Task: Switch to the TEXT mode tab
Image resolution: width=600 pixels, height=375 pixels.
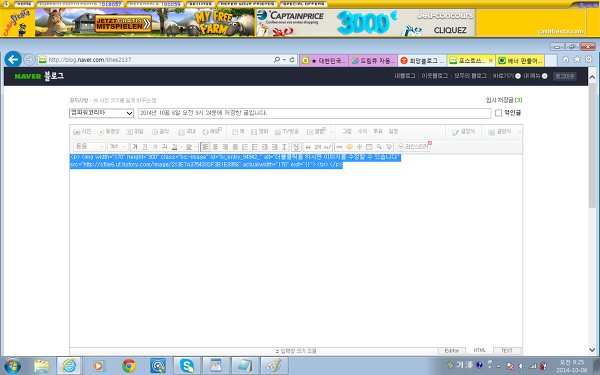Action: [x=507, y=351]
